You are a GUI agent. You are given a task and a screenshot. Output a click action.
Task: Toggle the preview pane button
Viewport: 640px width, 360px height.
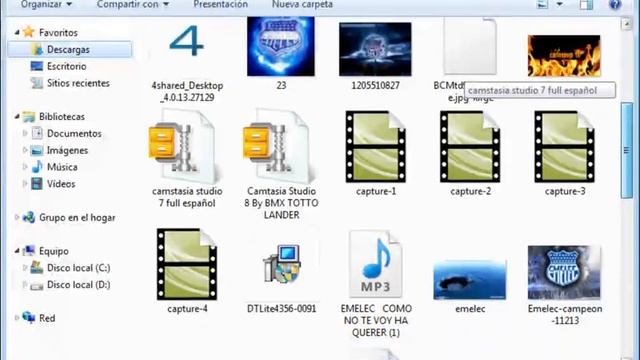coord(586,4)
